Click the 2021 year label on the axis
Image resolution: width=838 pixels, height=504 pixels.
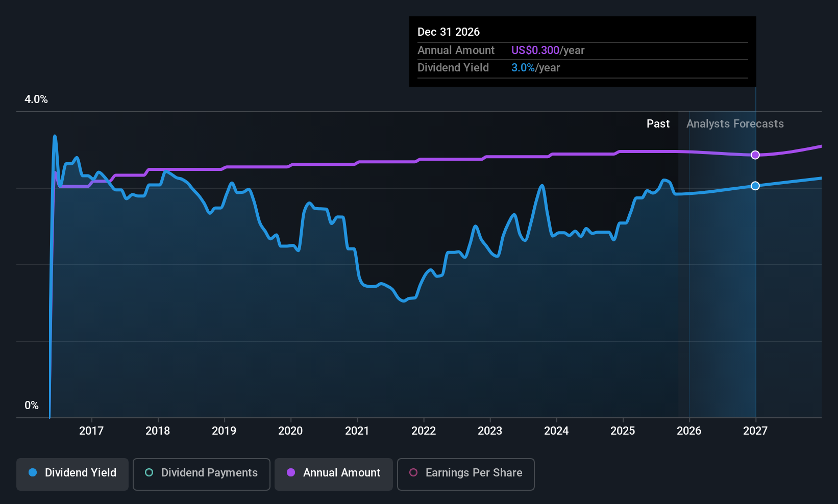pos(357,431)
